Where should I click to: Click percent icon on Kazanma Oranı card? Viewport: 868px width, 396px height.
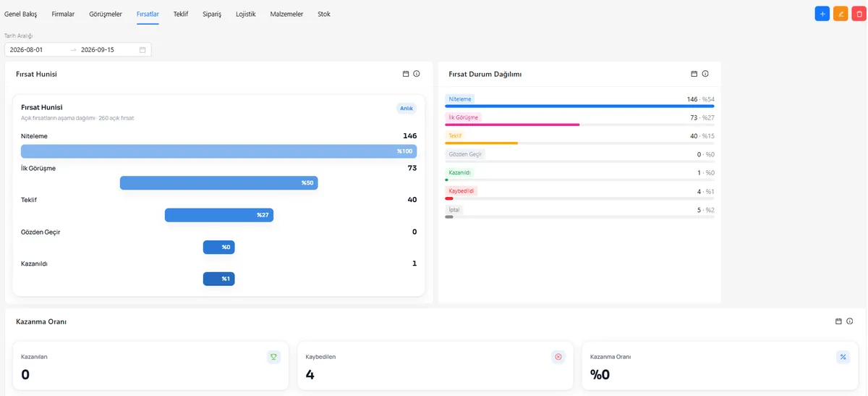coord(843,357)
